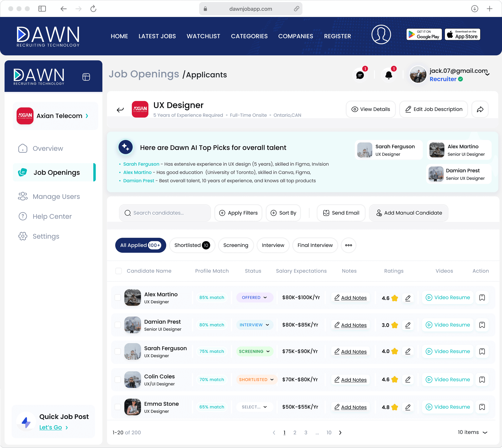Screen dimensions: 502x448
Task: Edit Damian Prest's rating via the pencil icon
Action: pyautogui.click(x=408, y=325)
